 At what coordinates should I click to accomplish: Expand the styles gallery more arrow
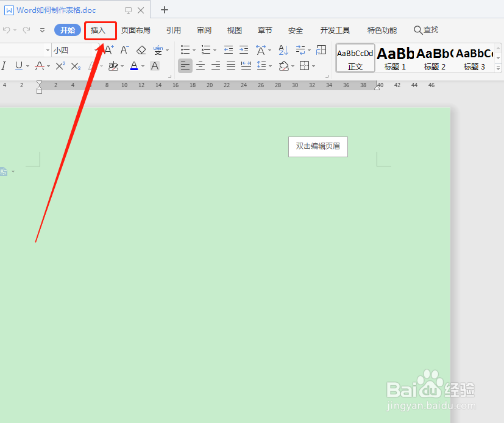[x=498, y=68]
